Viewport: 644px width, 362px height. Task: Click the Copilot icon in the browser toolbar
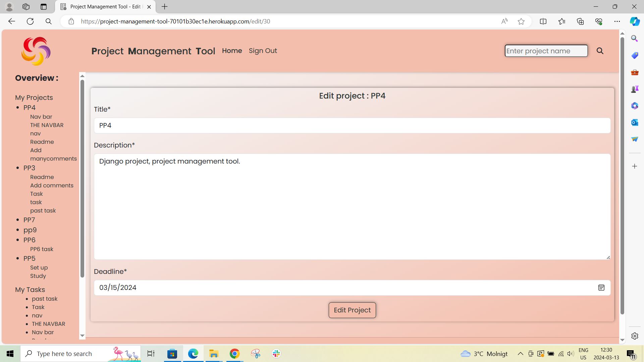click(634, 21)
